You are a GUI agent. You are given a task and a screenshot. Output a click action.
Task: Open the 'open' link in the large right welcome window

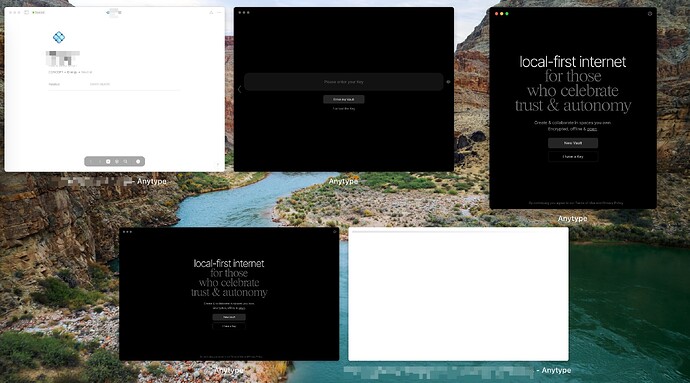tap(592, 129)
